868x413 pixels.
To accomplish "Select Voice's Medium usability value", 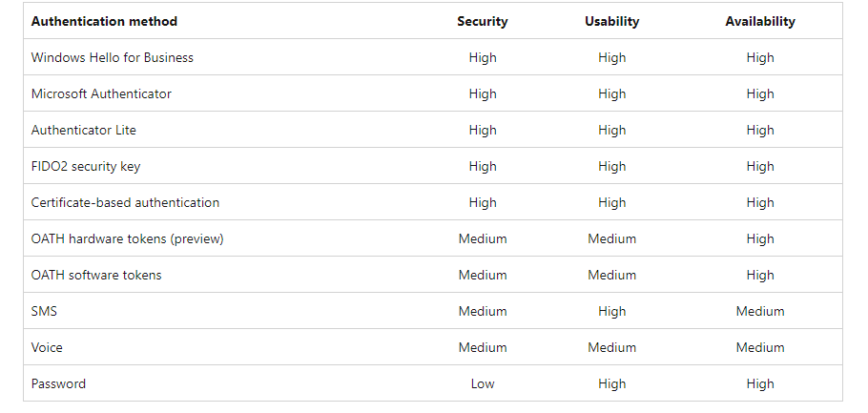I will tap(611, 347).
